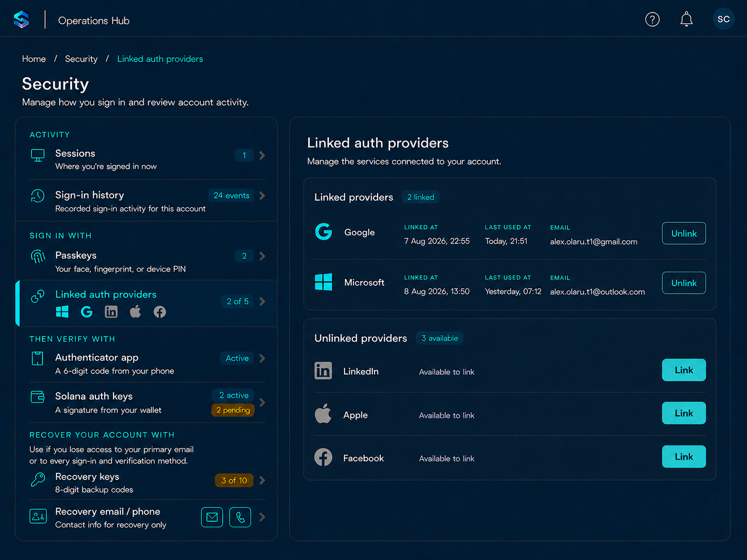This screenshot has width=747, height=560.
Task: Click the Facebook logo in Unlinked providers
Action: (x=323, y=457)
